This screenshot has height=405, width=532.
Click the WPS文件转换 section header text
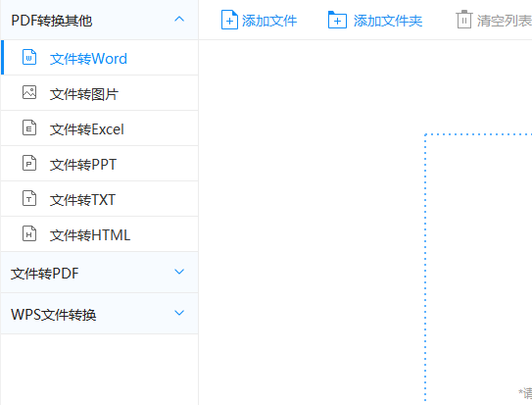tap(54, 315)
